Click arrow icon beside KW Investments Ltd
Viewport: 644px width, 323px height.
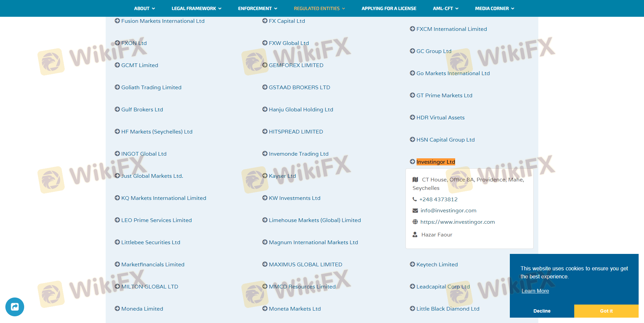(265, 198)
